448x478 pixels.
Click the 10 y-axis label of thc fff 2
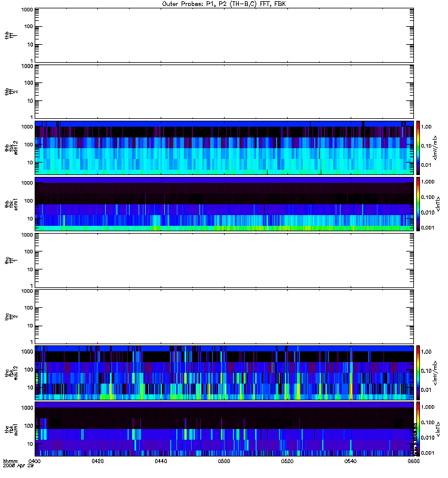pos(30,326)
